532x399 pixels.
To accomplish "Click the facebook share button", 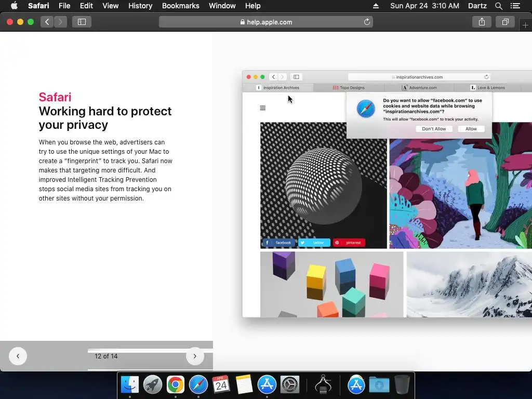I will tap(279, 243).
